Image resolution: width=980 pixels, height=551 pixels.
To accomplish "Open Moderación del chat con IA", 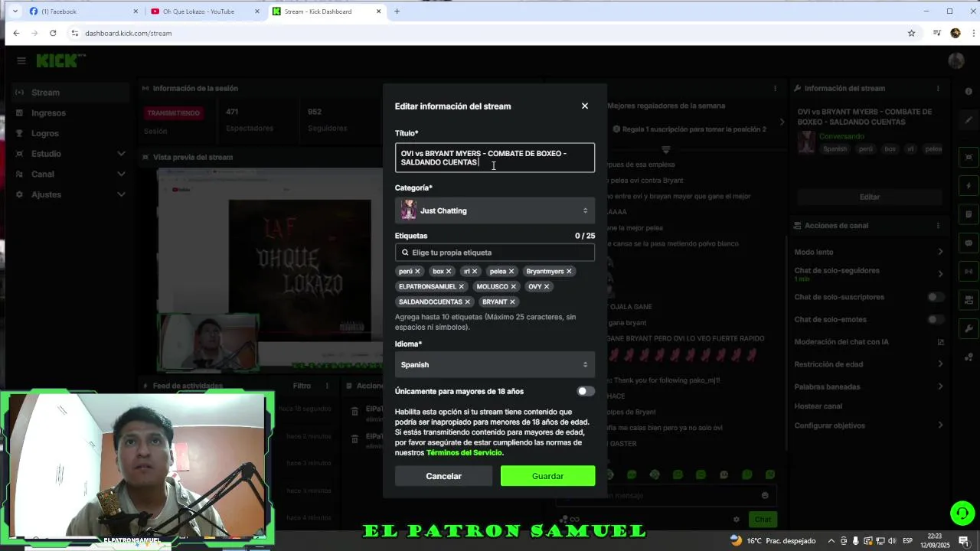I will point(869,342).
